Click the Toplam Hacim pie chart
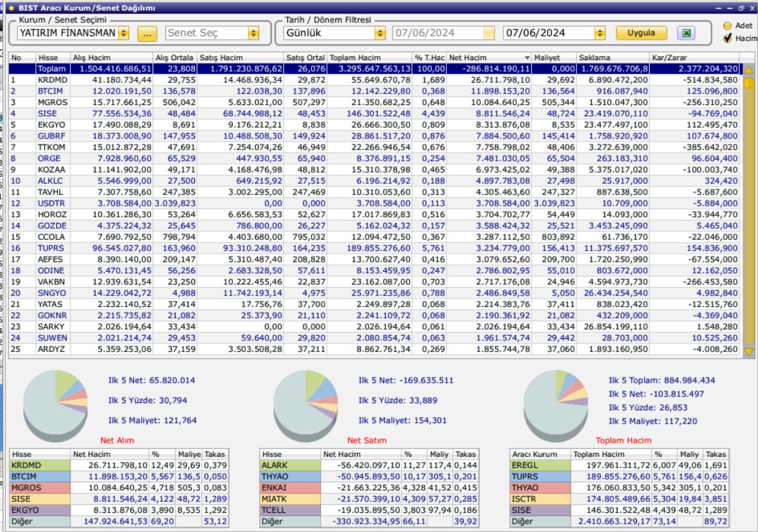 (x=556, y=405)
